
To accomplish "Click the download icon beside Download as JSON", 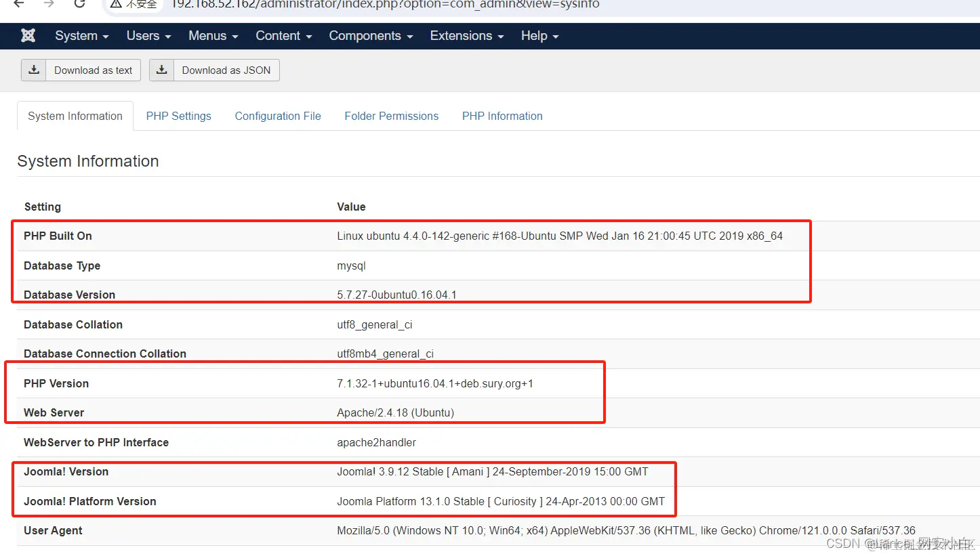I will pyautogui.click(x=162, y=70).
